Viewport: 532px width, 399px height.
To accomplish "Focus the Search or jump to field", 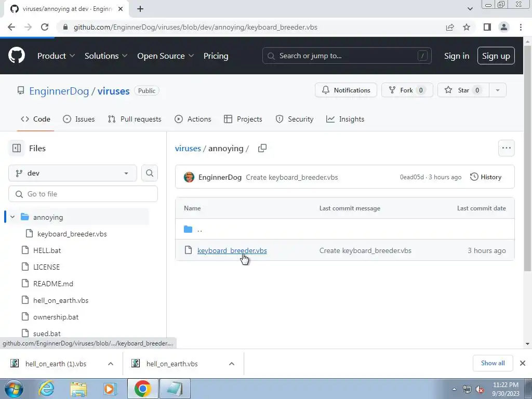I will (347, 56).
